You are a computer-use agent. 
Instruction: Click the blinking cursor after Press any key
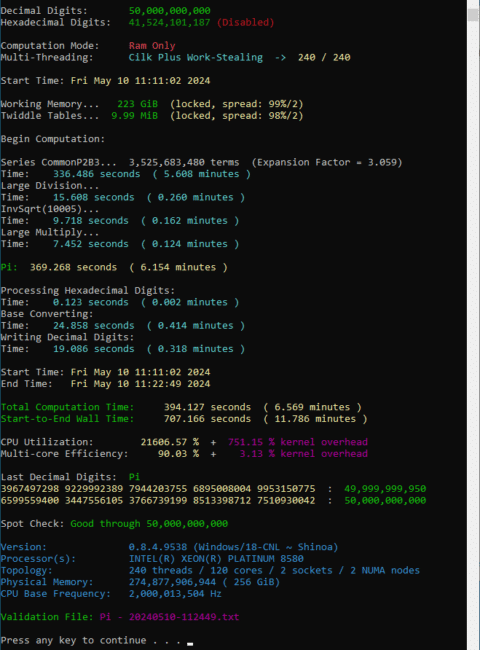[x=190, y=644]
